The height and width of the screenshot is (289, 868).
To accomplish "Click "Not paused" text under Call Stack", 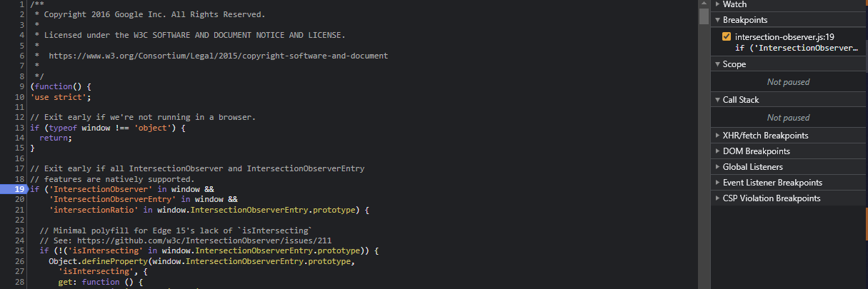I will (789, 118).
